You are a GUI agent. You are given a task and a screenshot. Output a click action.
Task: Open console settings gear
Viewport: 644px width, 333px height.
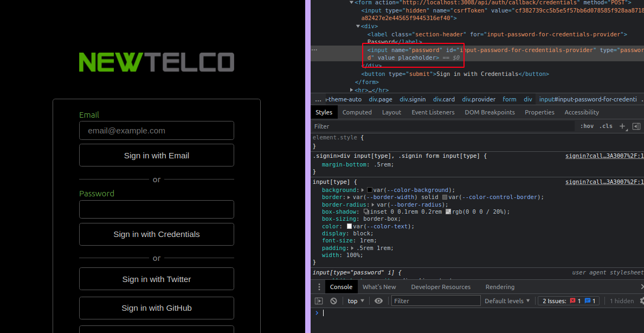(641, 301)
